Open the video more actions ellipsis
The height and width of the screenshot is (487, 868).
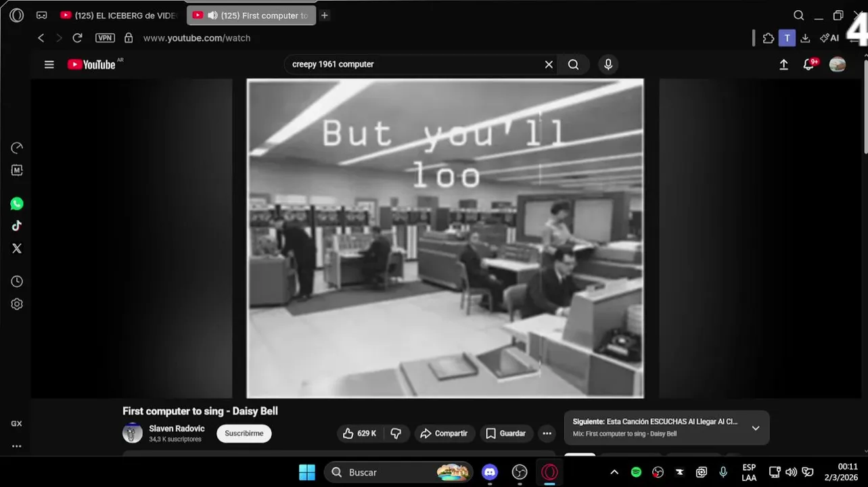pos(547,434)
